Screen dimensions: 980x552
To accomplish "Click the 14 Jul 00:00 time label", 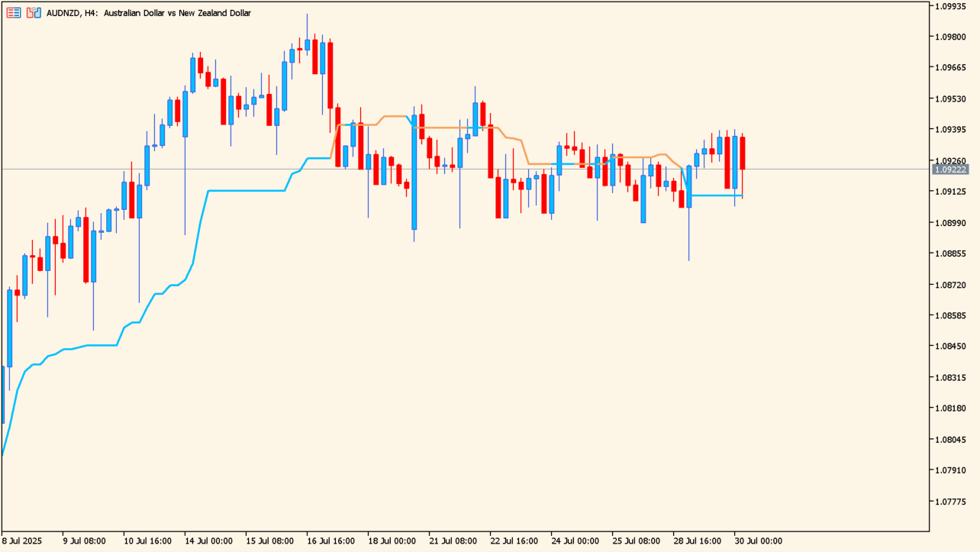I will pos(208,541).
